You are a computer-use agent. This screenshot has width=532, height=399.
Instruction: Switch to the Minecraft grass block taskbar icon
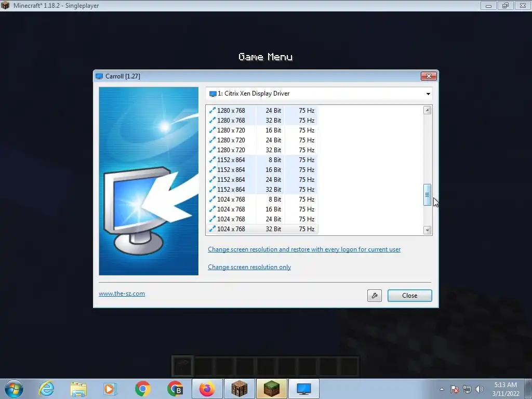(271, 389)
